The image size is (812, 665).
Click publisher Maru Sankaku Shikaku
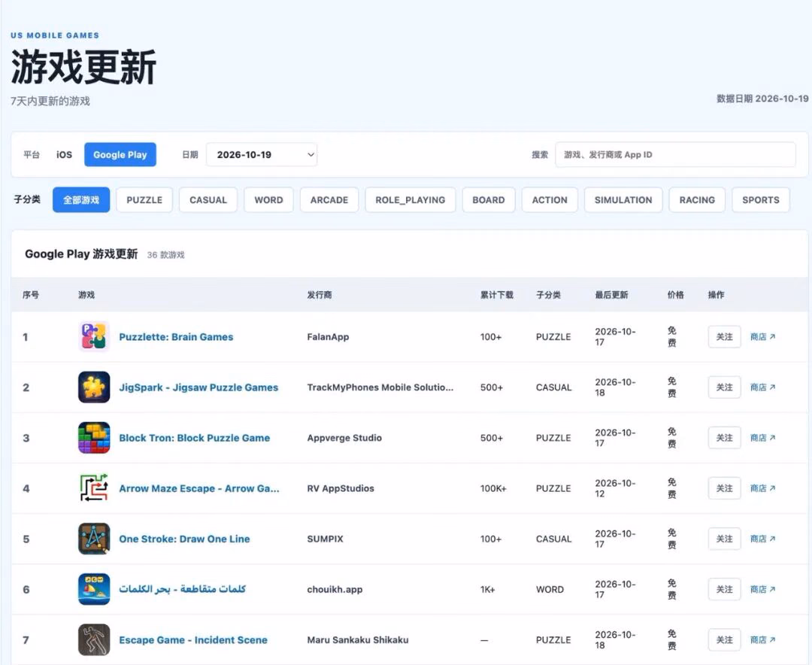click(x=358, y=640)
